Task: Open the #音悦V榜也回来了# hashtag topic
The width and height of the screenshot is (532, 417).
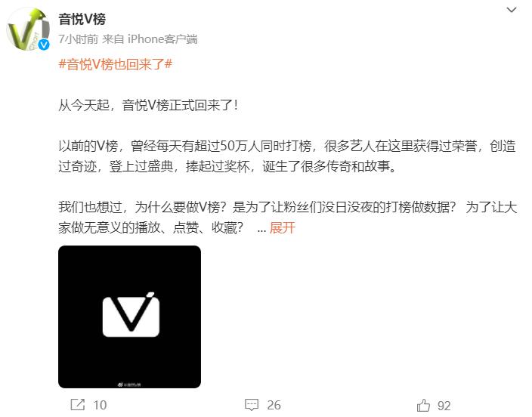Action: (x=116, y=63)
